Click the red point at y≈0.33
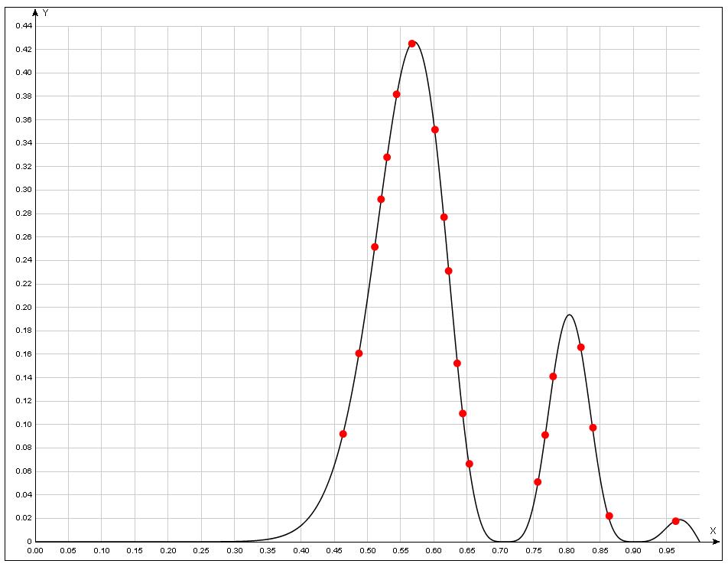 click(x=387, y=157)
